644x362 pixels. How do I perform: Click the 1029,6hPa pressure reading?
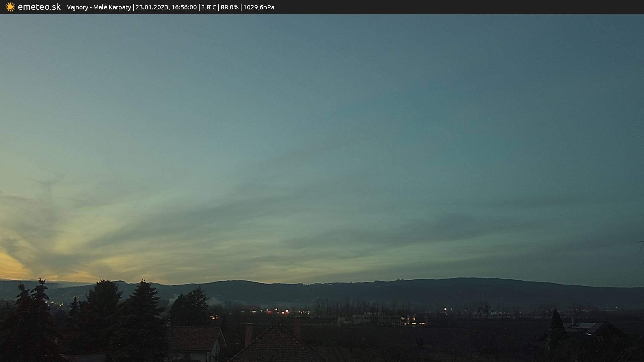click(x=259, y=7)
